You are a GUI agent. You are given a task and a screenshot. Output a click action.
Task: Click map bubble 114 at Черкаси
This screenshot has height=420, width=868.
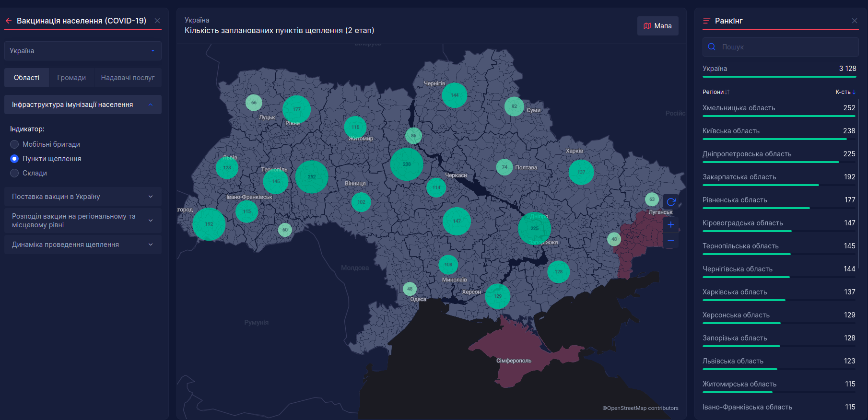436,187
